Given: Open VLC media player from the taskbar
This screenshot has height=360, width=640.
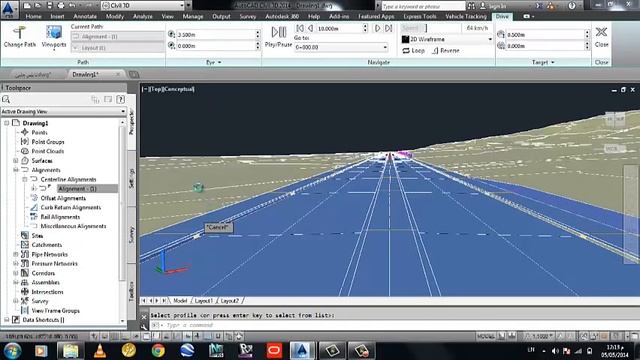Looking at the screenshot, I should click(x=100, y=351).
